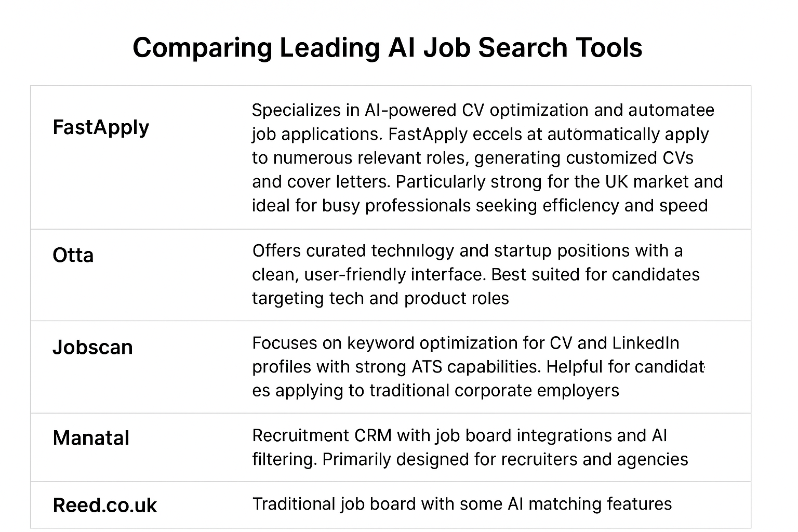Select the line "ideal for busy professionals seeking"
The height and width of the screenshot is (532, 798).
pyautogui.click(x=480, y=206)
